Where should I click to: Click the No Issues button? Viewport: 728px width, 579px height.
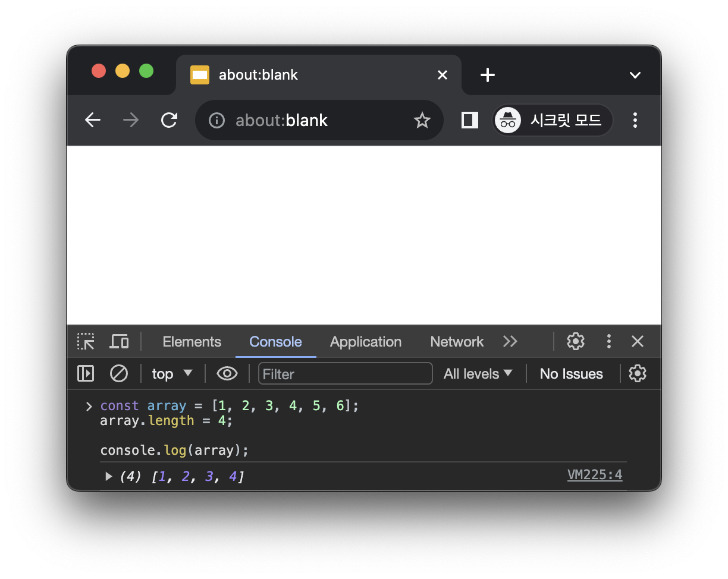[571, 374]
